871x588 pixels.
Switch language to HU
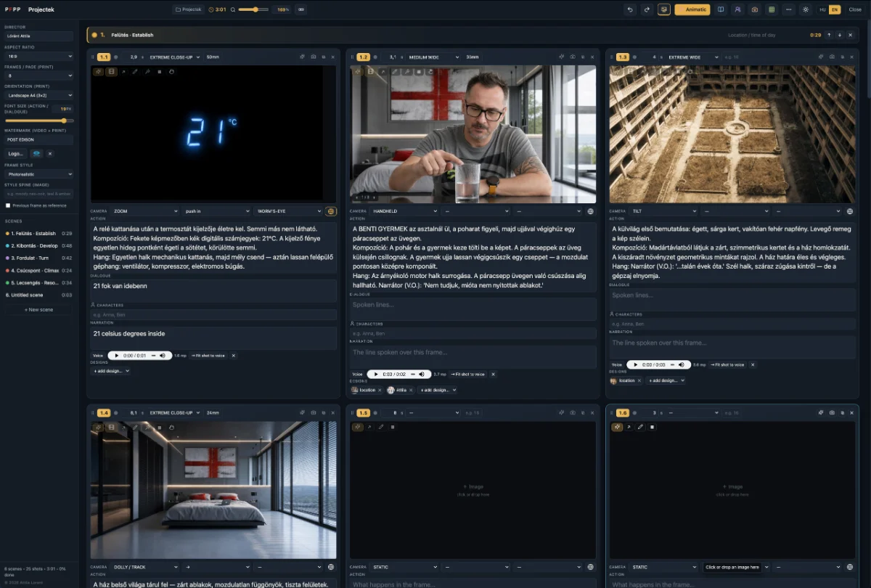point(822,9)
